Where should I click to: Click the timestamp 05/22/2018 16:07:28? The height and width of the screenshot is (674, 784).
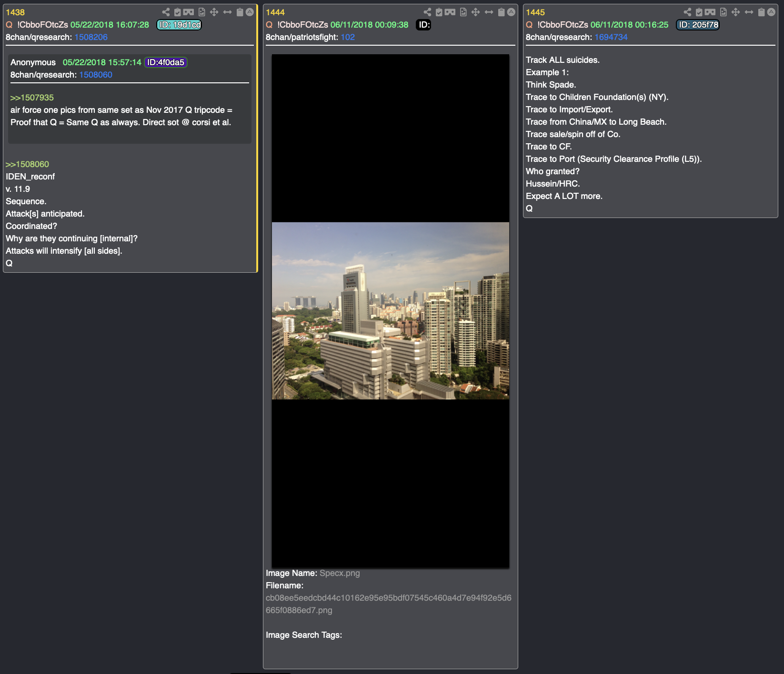click(110, 25)
